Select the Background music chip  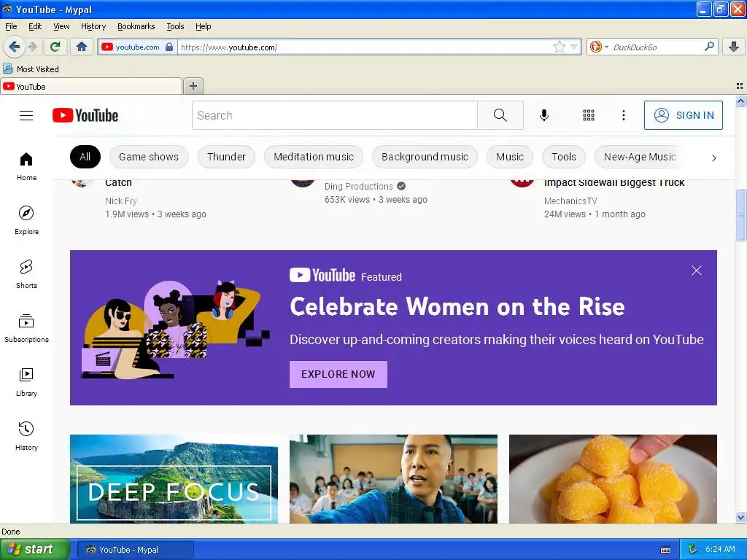tap(425, 157)
